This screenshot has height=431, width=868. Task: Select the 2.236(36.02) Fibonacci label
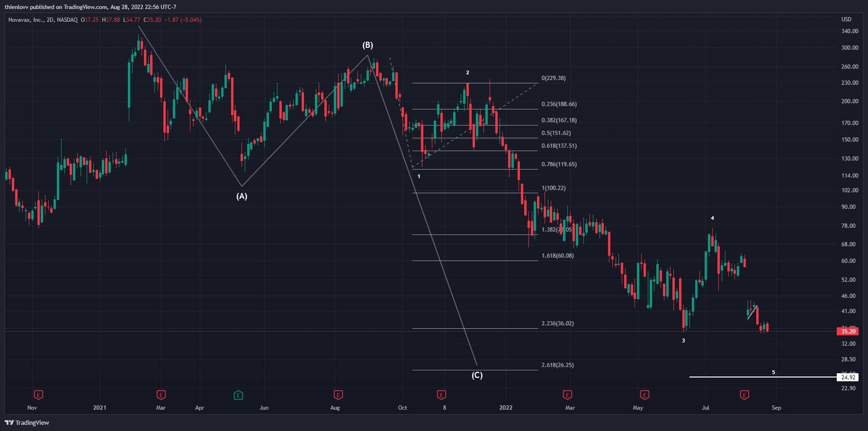click(558, 323)
